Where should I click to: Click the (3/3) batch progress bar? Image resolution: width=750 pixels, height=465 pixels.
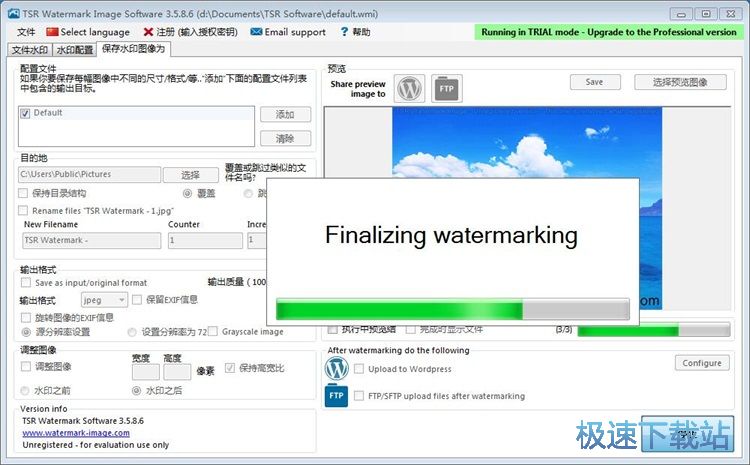click(x=653, y=330)
